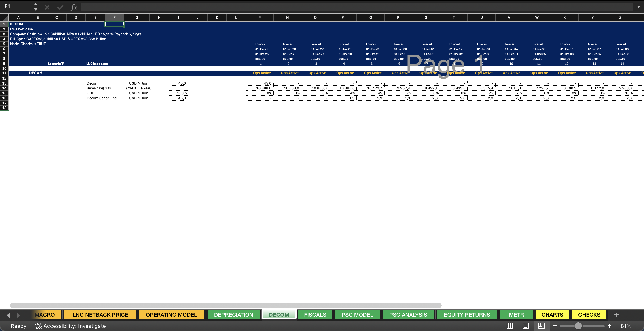644x331 pixels.
Task: Click the 'Full Cycle CAPEX' summary line
Action: [x=58, y=39]
